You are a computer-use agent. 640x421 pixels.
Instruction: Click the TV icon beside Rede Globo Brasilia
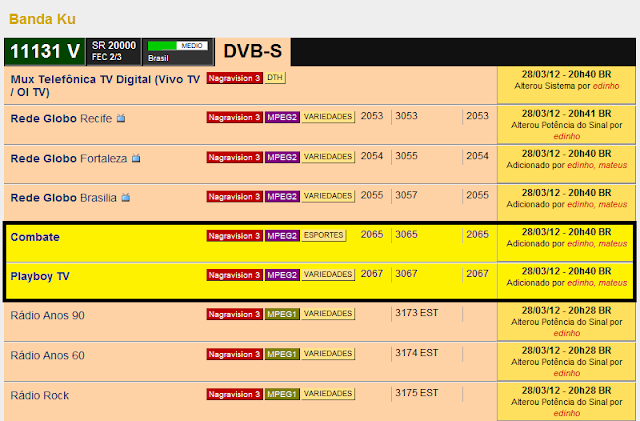tap(126, 198)
